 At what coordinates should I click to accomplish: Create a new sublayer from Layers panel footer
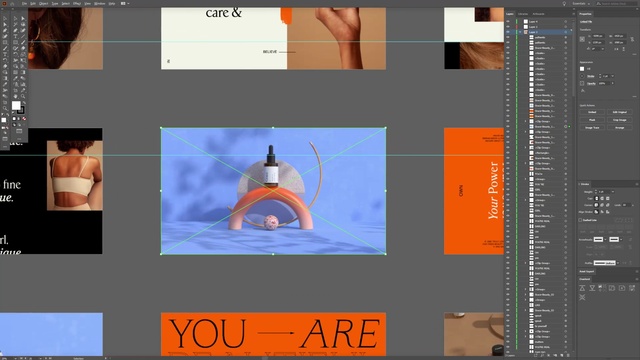(x=556, y=356)
